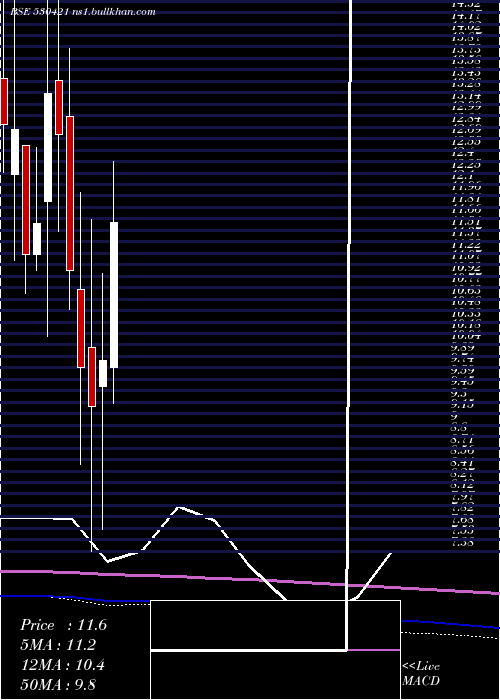Click the 12.1 price axis label

tap(463, 176)
